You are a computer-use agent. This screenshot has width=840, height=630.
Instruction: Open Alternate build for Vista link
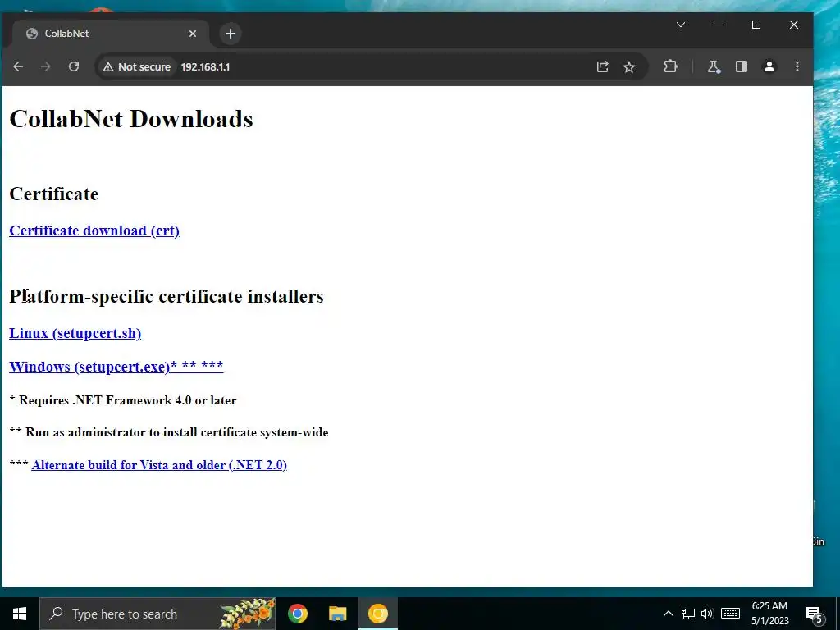point(159,464)
